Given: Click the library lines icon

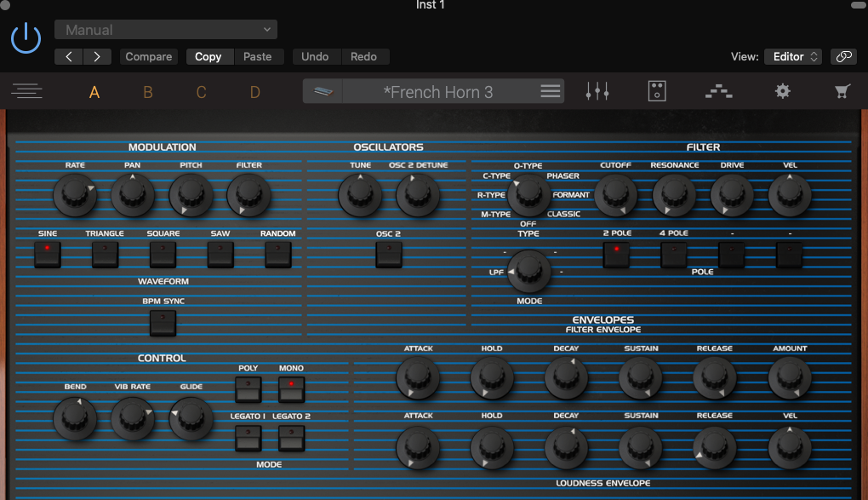Looking at the screenshot, I should click(27, 92).
